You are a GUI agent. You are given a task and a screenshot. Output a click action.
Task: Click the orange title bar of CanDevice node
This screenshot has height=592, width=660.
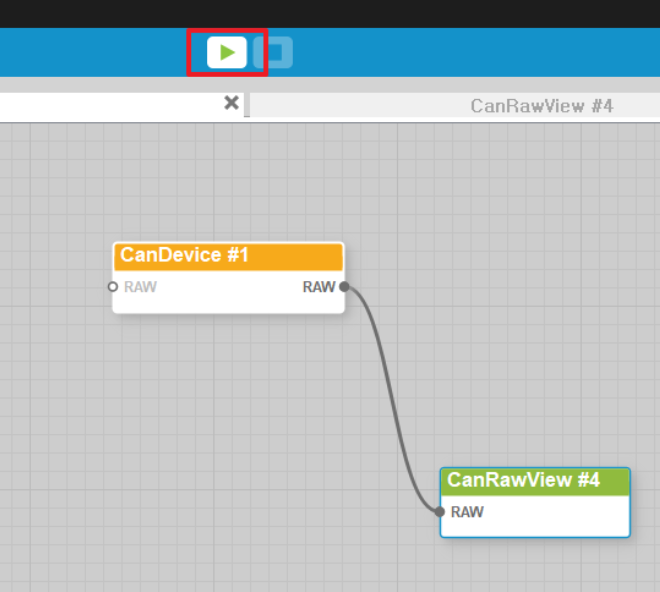point(290,257)
